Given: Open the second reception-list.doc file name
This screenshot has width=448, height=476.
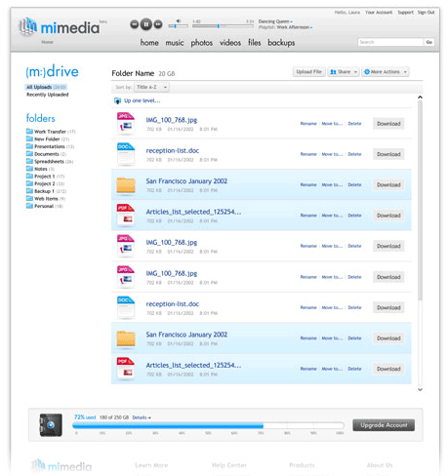Looking at the screenshot, I should coord(173,304).
